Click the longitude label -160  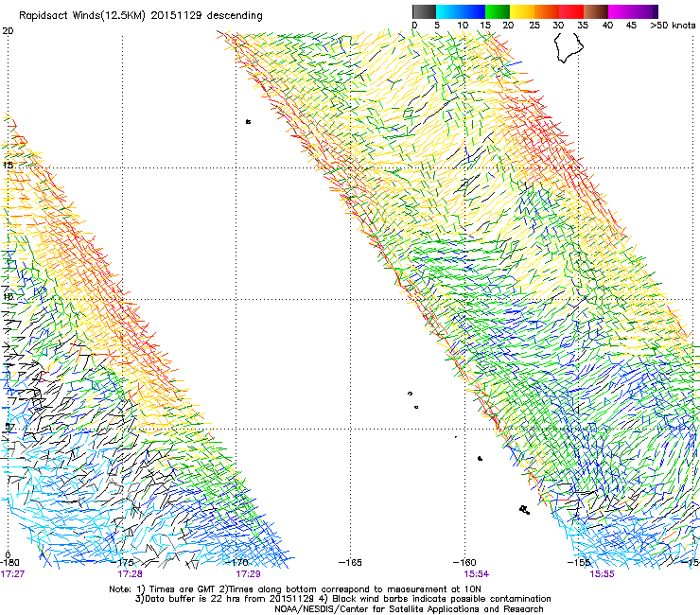(x=464, y=562)
